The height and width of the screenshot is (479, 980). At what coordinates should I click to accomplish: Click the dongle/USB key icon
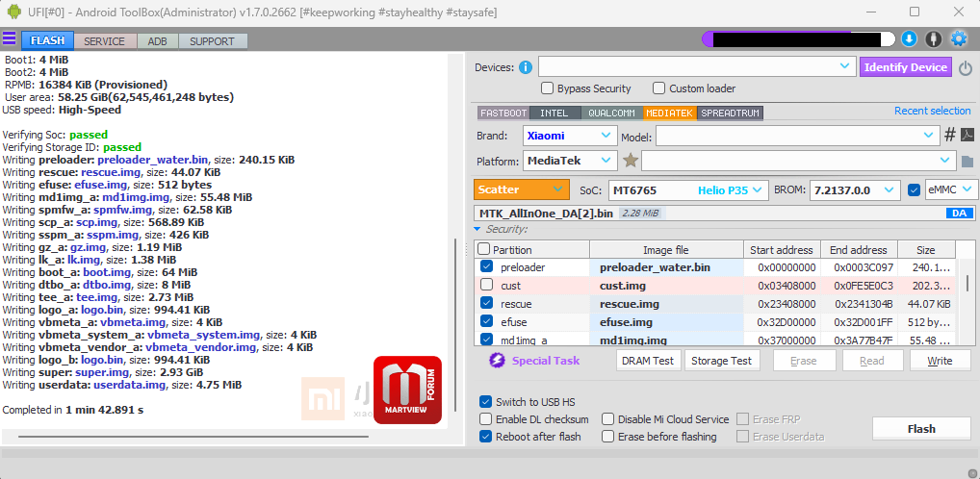click(933, 39)
